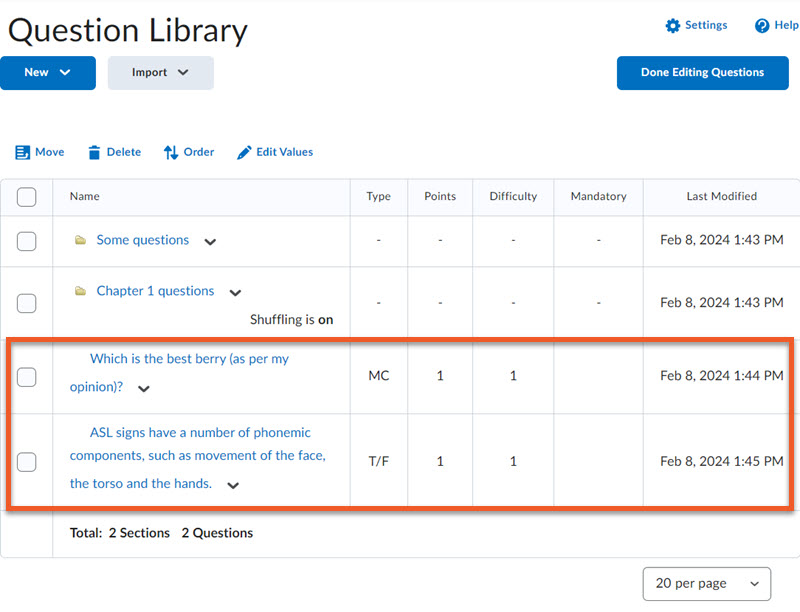Open the New dropdown button

pos(48,73)
